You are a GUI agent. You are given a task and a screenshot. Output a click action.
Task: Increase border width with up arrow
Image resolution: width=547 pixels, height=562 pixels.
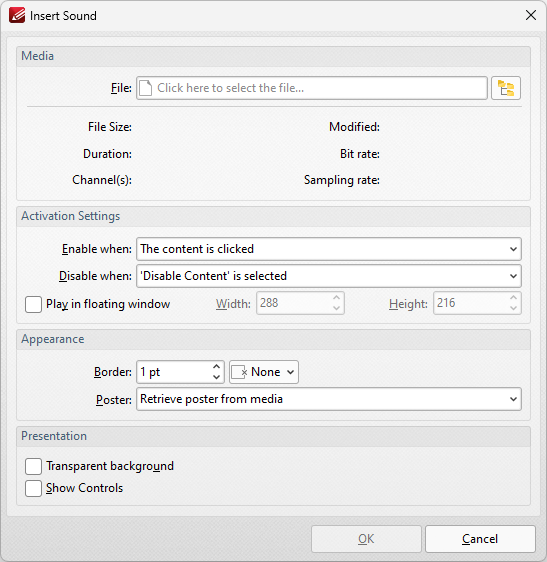click(216, 367)
